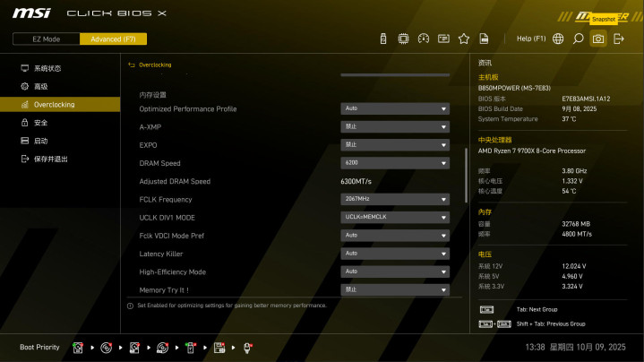The image size is (644, 362).
Task: Open the DRAM Speed dropdown showing 6200
Action: [395, 163]
